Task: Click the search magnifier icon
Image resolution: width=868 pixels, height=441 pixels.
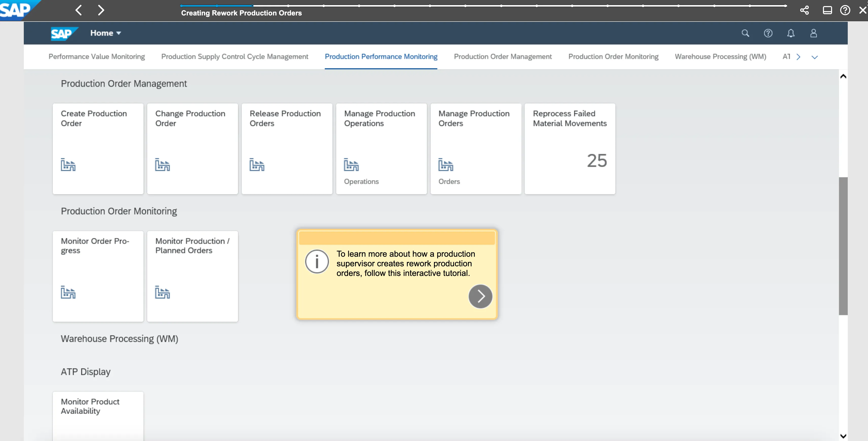Action: click(x=745, y=33)
